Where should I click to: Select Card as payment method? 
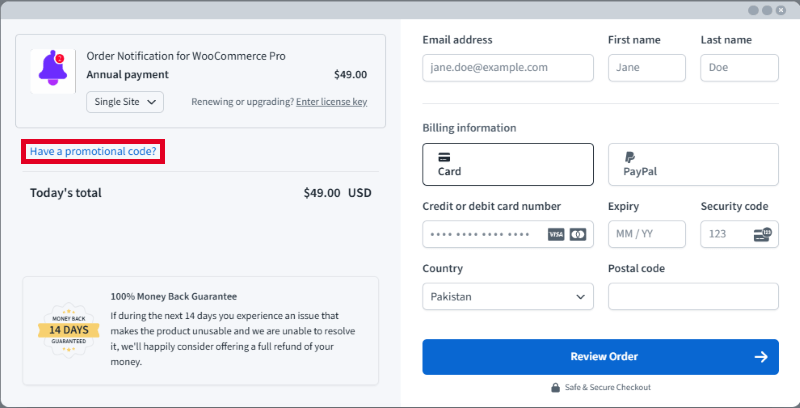508,164
